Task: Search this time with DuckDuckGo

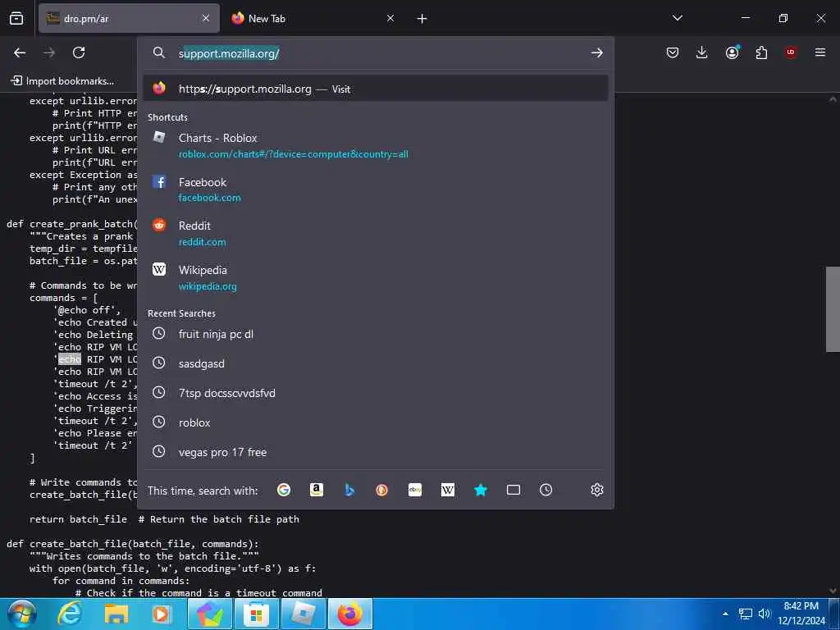Action: (382, 490)
